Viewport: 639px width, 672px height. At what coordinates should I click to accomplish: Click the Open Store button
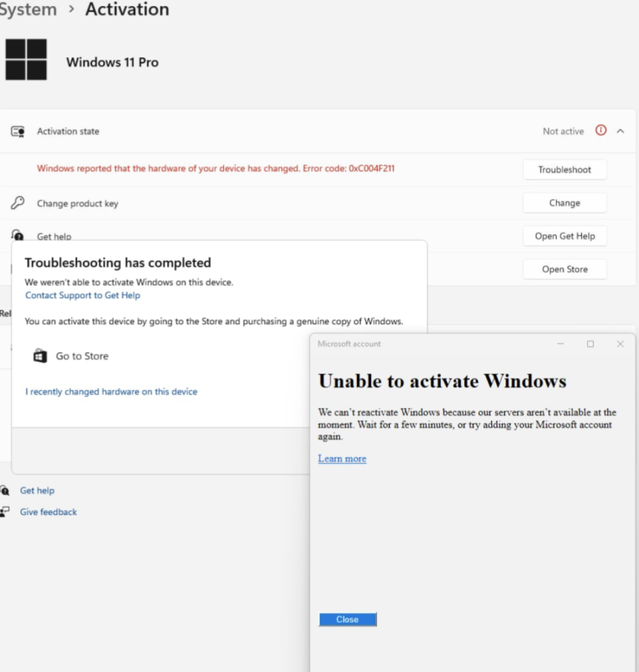point(564,269)
